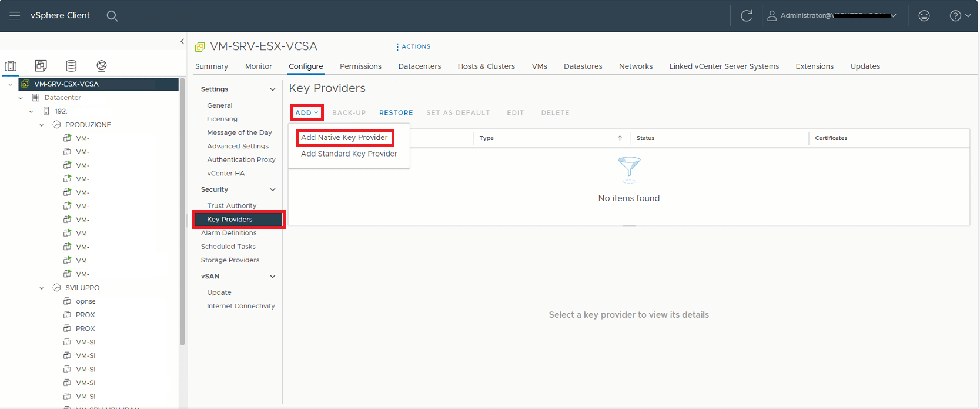
Task: Open the smiley feedback icon
Action: coord(924,16)
